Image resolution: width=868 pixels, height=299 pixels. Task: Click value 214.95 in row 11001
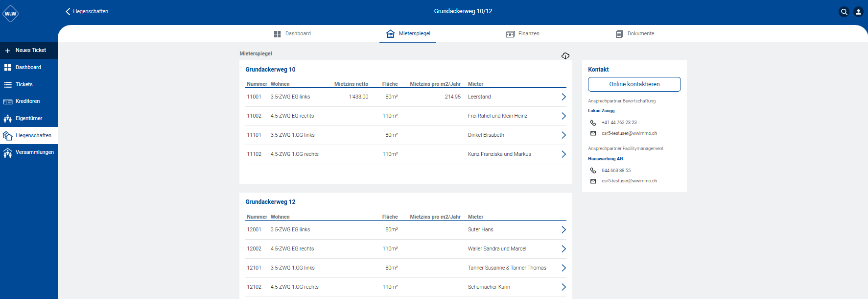(453, 97)
